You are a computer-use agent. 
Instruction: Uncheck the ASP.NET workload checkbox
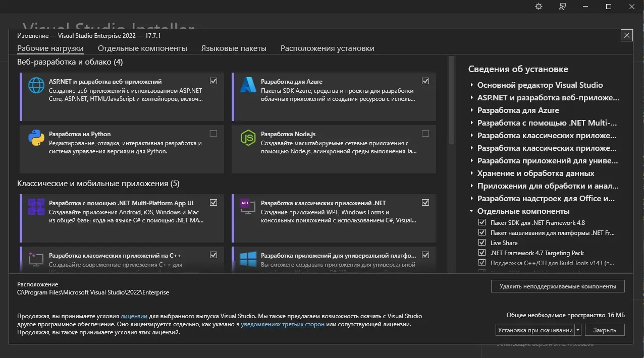click(x=213, y=81)
